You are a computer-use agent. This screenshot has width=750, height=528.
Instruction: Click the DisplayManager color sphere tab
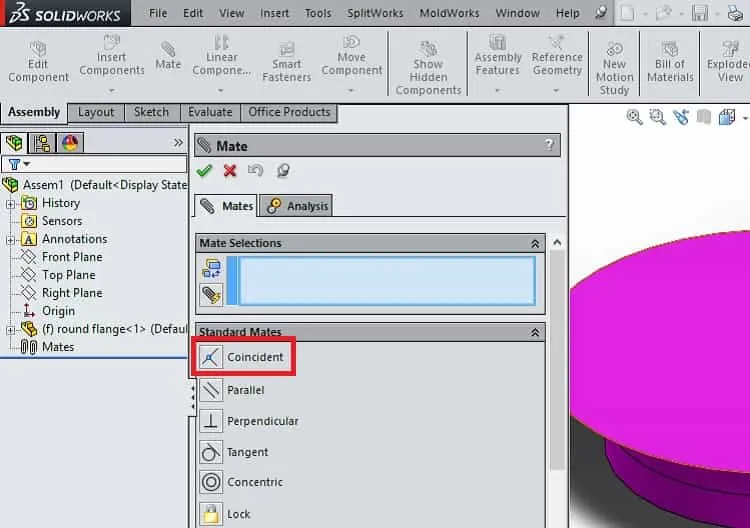coord(70,143)
